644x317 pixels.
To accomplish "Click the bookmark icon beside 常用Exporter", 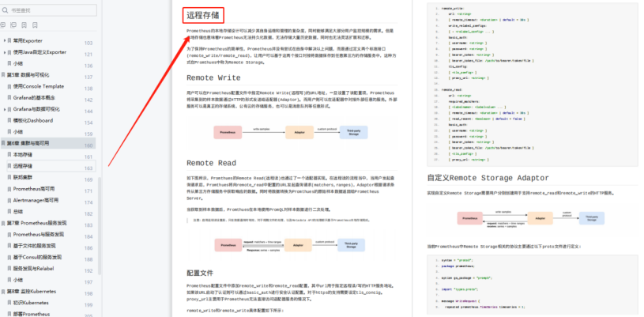I will [9, 40].
